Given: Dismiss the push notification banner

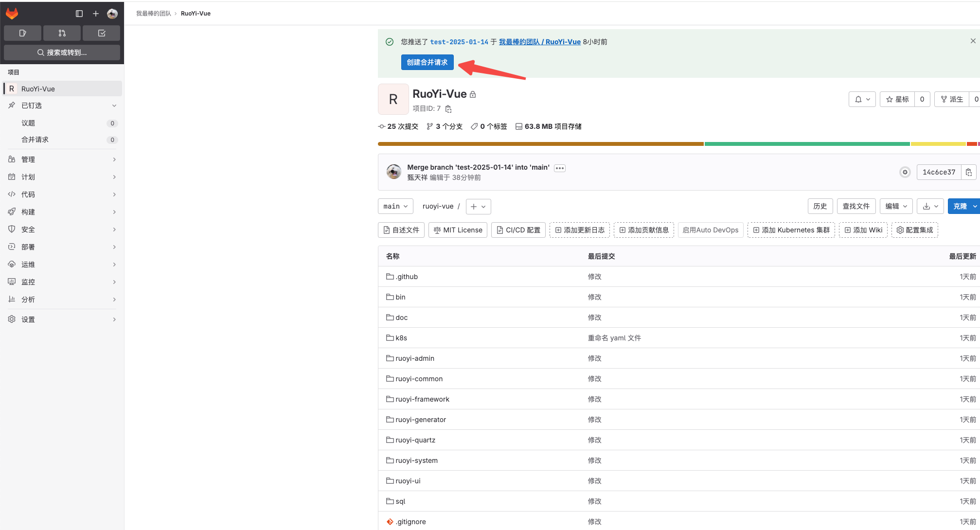Looking at the screenshot, I should pyautogui.click(x=973, y=41).
